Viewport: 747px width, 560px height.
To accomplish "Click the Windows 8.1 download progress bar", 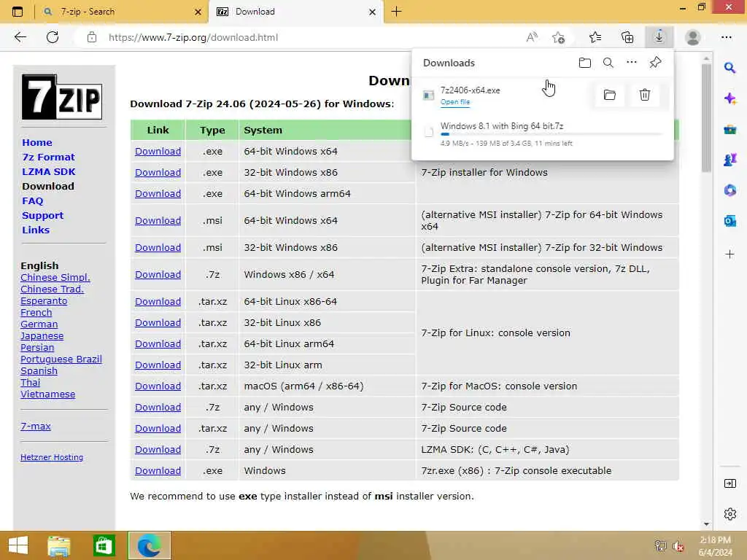I will coord(551,135).
